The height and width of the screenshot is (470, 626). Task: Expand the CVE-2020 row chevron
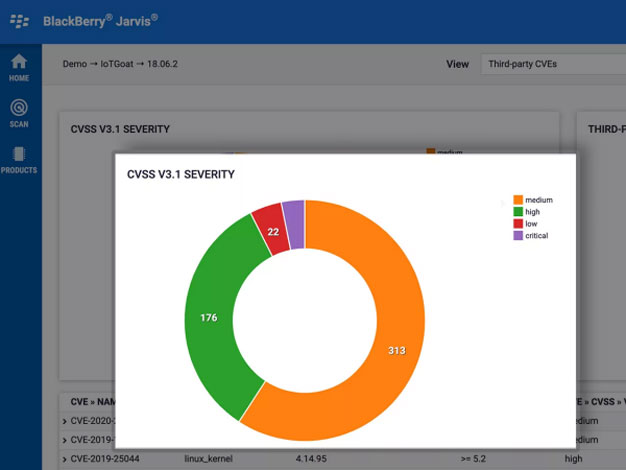pyautogui.click(x=65, y=421)
